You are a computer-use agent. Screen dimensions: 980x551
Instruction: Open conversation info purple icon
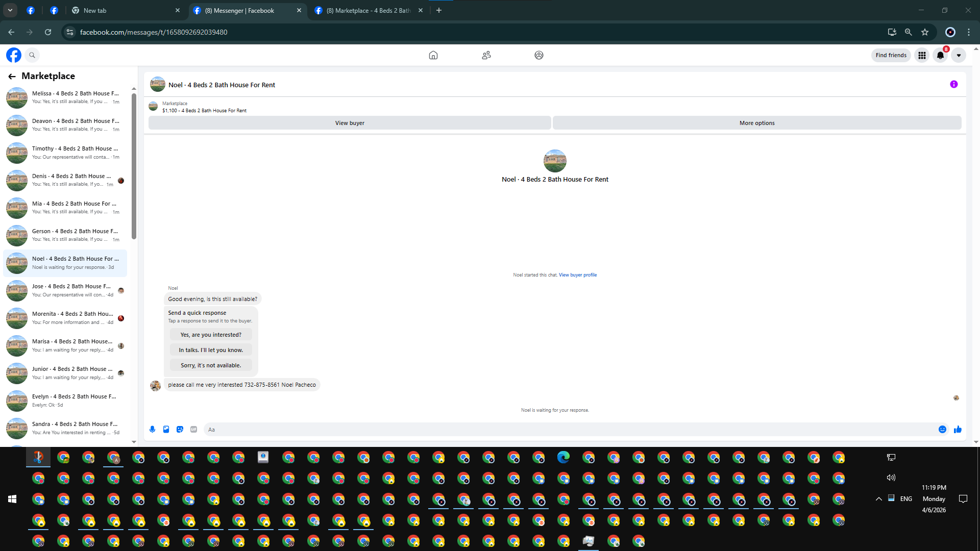[x=954, y=85]
